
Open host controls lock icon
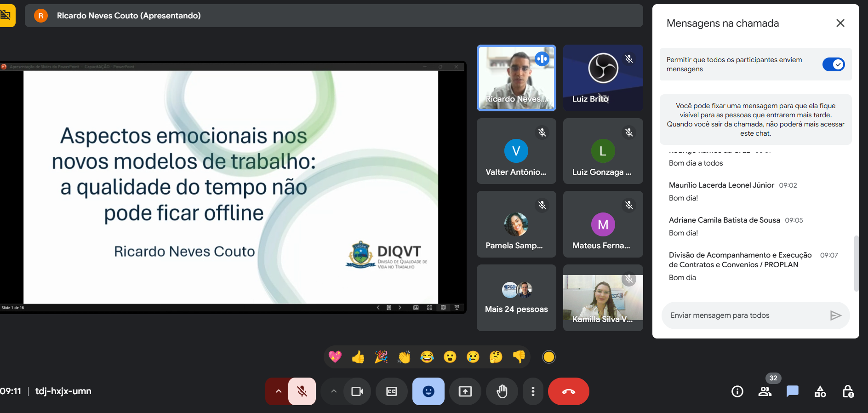coord(848,391)
